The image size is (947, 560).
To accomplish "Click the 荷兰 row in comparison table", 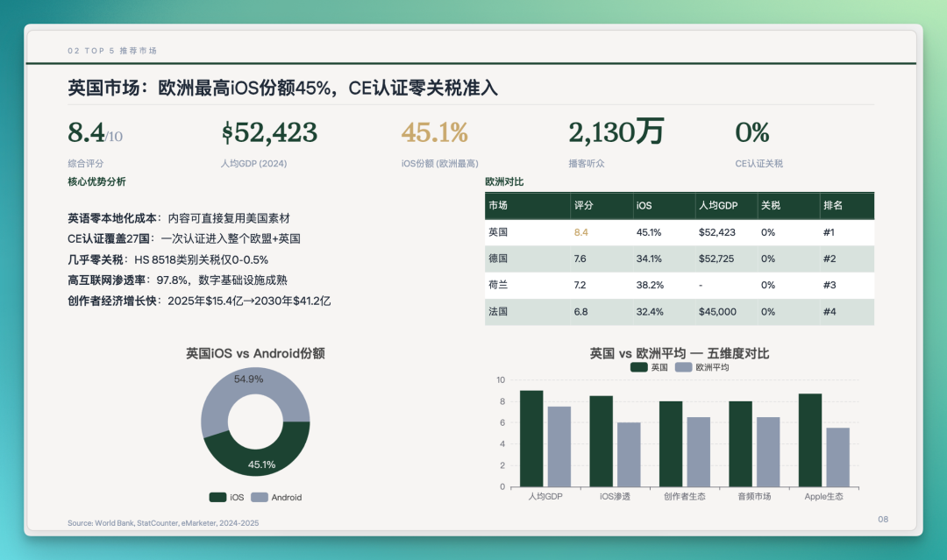I will point(680,286).
